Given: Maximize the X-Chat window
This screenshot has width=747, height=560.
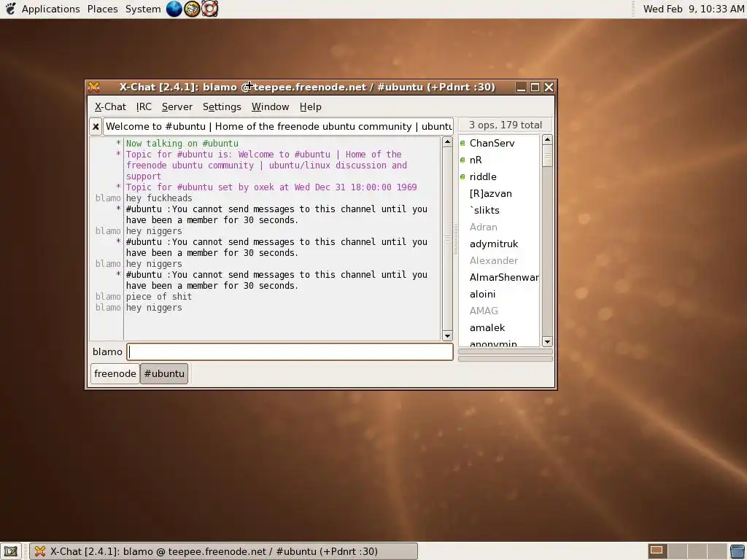Looking at the screenshot, I should coord(535,87).
